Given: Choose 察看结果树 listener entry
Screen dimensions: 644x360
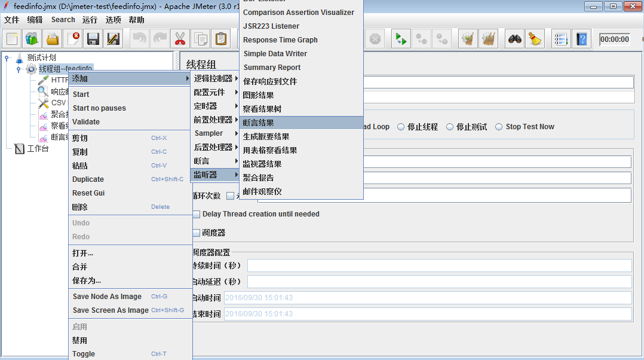Looking at the screenshot, I should tap(302, 109).
